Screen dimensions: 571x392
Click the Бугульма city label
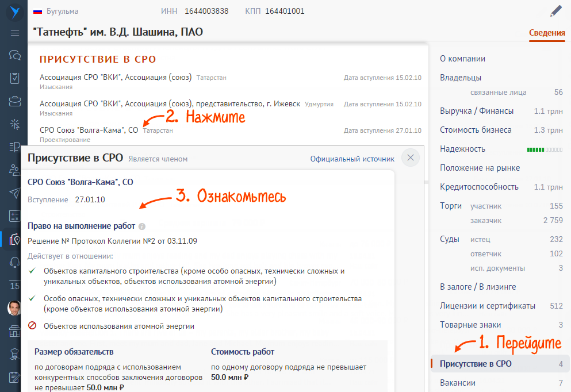62,11
